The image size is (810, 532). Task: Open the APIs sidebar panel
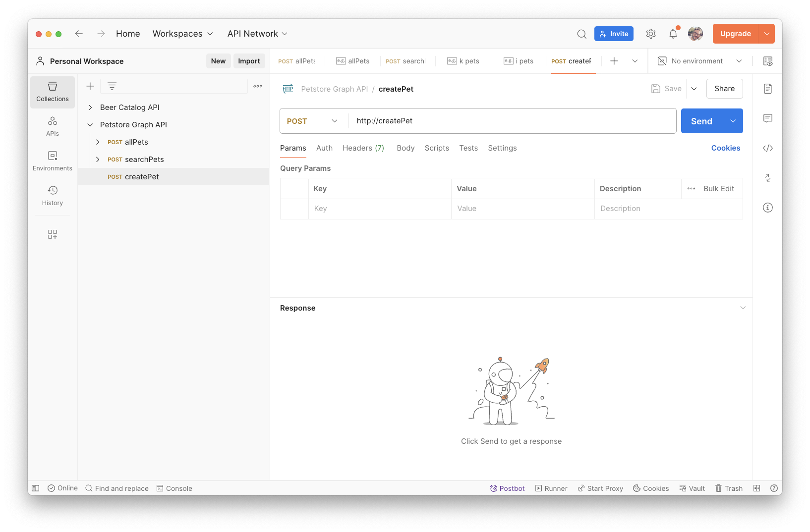coord(52,126)
